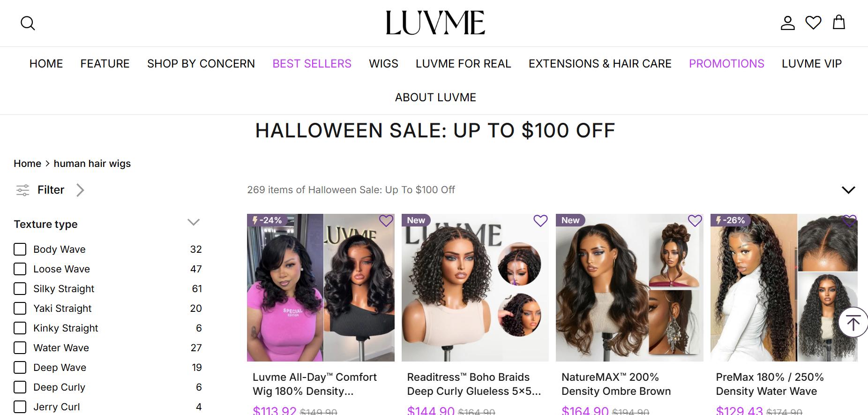The width and height of the screenshot is (868, 415).
Task: Add Readitress Boho Braids wig to wishlist
Action: (540, 221)
